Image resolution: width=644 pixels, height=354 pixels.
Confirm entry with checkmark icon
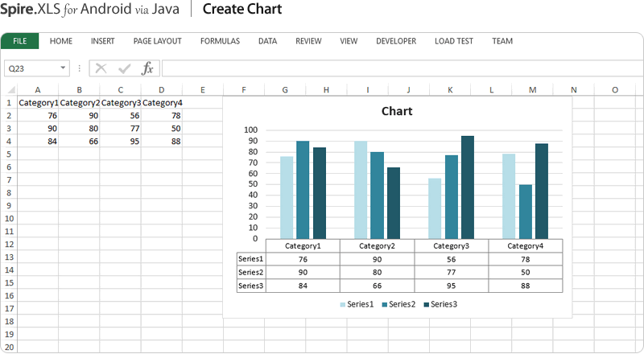point(124,68)
